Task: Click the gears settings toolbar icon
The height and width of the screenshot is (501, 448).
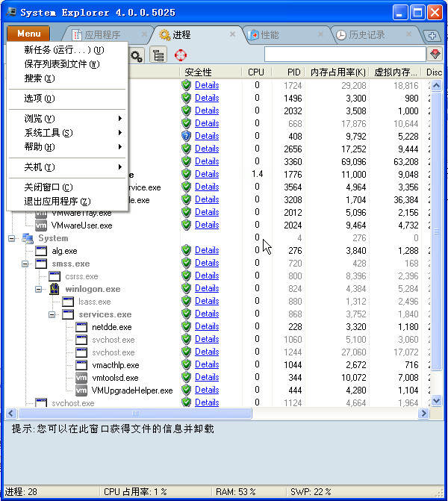Action: pos(137,55)
